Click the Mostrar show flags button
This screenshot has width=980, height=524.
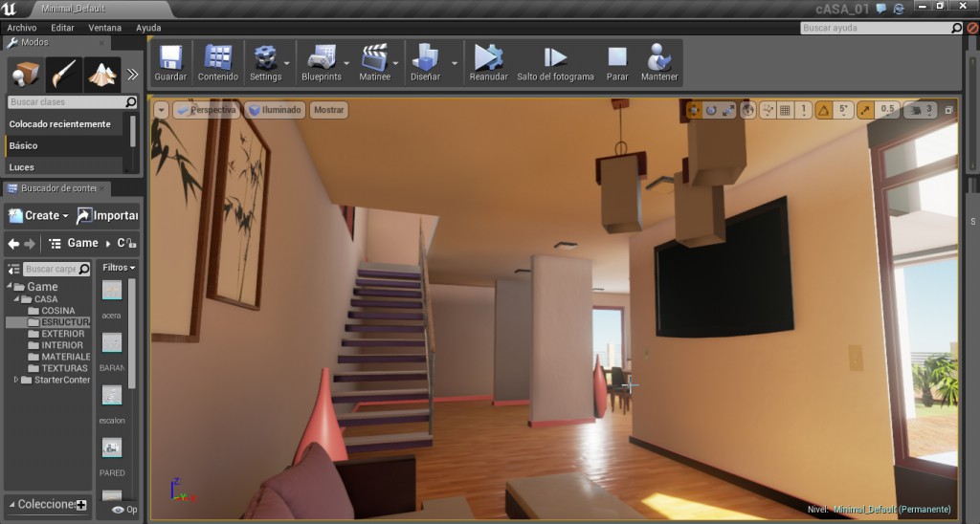(x=329, y=110)
